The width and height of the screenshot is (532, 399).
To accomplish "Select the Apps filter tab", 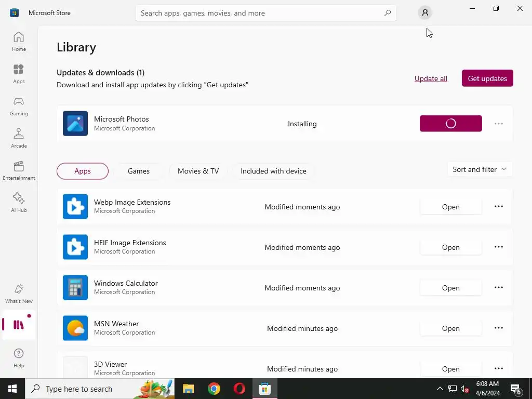I will (x=83, y=171).
